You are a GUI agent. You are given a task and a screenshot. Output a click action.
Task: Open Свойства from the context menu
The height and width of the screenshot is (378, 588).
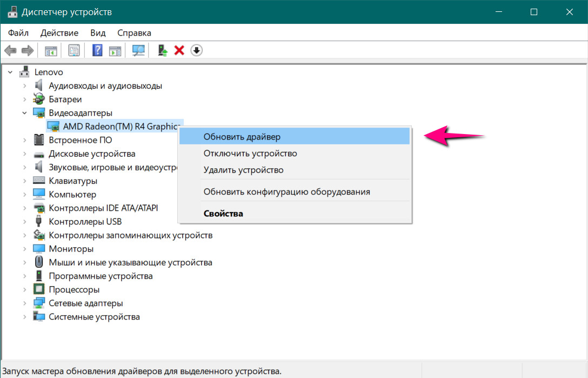tap(223, 214)
